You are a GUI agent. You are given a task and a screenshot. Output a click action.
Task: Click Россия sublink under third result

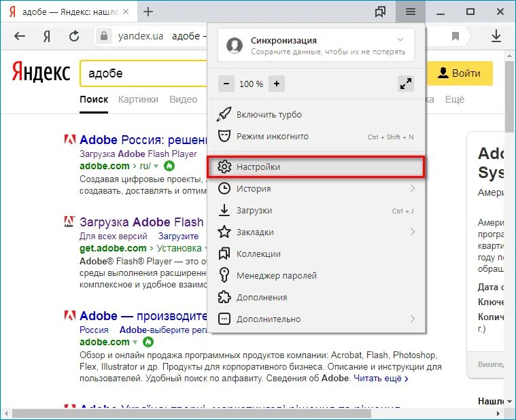pos(94,330)
